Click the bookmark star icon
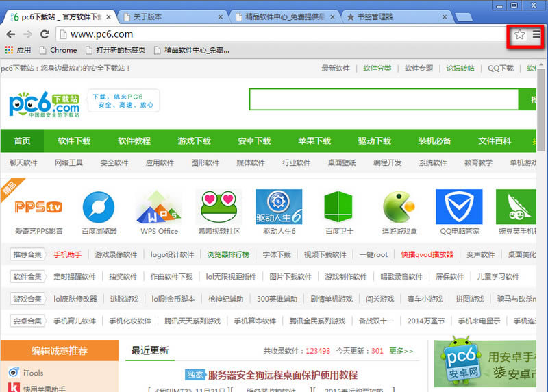Screen dimensions: 548x392 (520, 34)
